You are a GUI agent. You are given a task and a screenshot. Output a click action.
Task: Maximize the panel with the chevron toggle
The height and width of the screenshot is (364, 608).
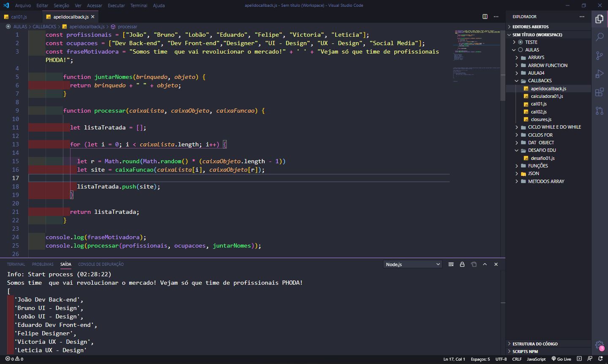click(485, 264)
